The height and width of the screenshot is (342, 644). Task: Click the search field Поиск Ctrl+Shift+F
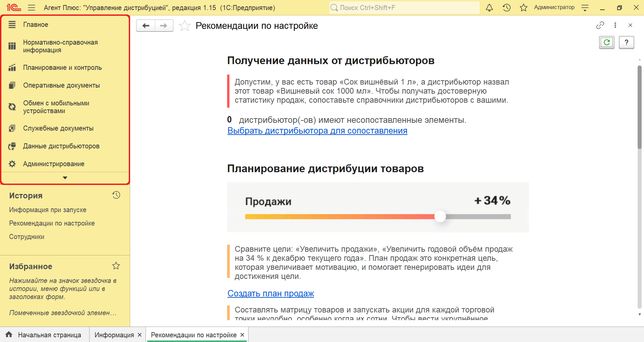click(404, 8)
